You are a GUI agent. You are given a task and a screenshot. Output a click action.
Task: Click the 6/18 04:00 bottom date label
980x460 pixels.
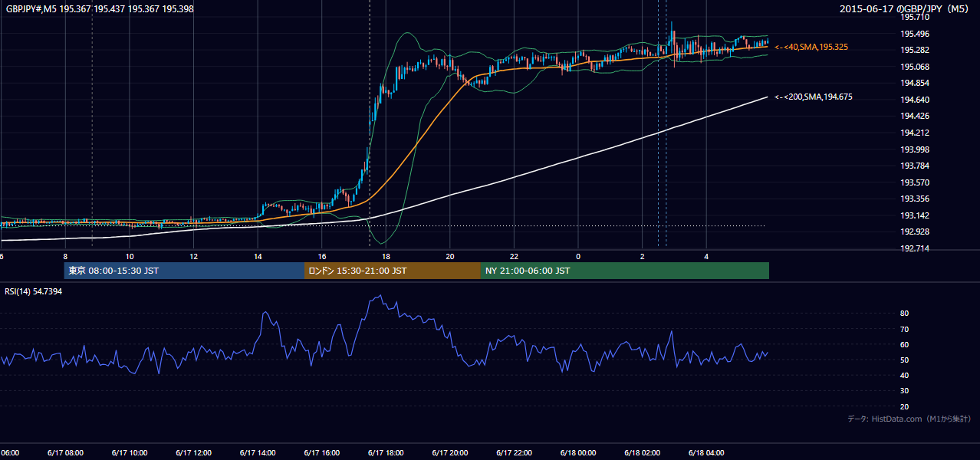(706, 453)
